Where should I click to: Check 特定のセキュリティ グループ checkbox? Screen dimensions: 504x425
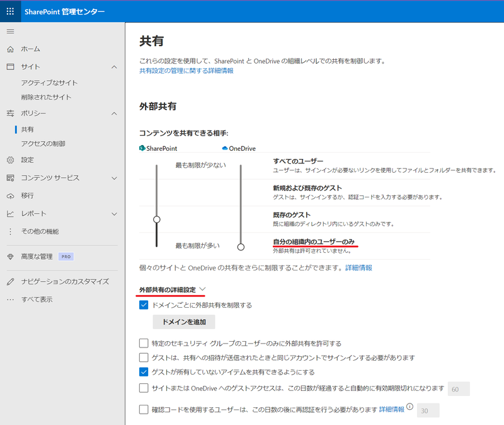144,343
